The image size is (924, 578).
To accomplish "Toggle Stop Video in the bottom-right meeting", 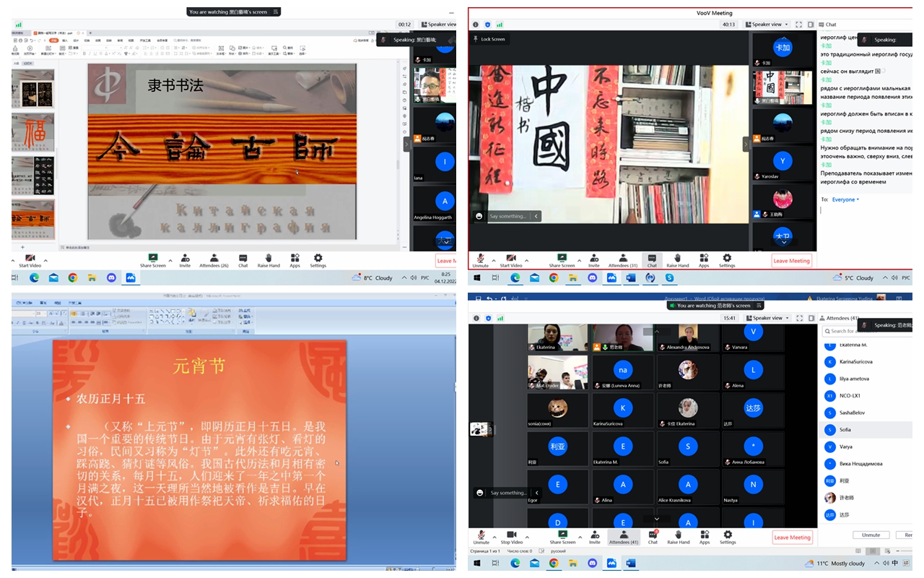I will (511, 535).
